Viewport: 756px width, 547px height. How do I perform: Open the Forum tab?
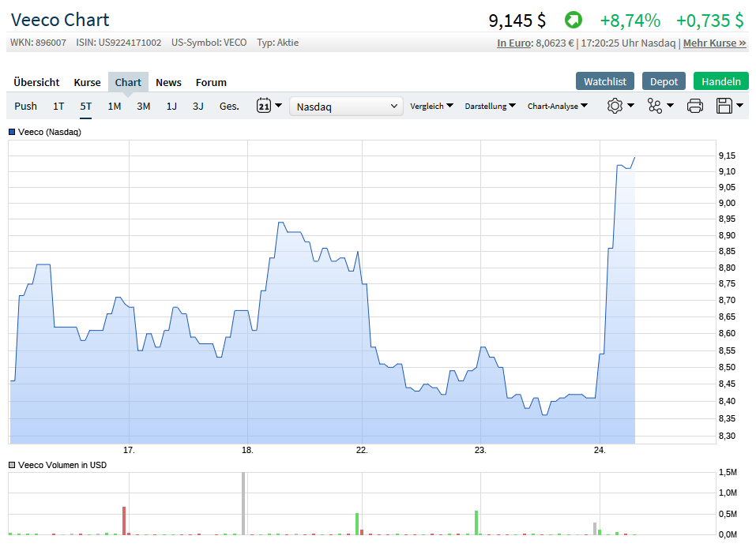tap(211, 82)
